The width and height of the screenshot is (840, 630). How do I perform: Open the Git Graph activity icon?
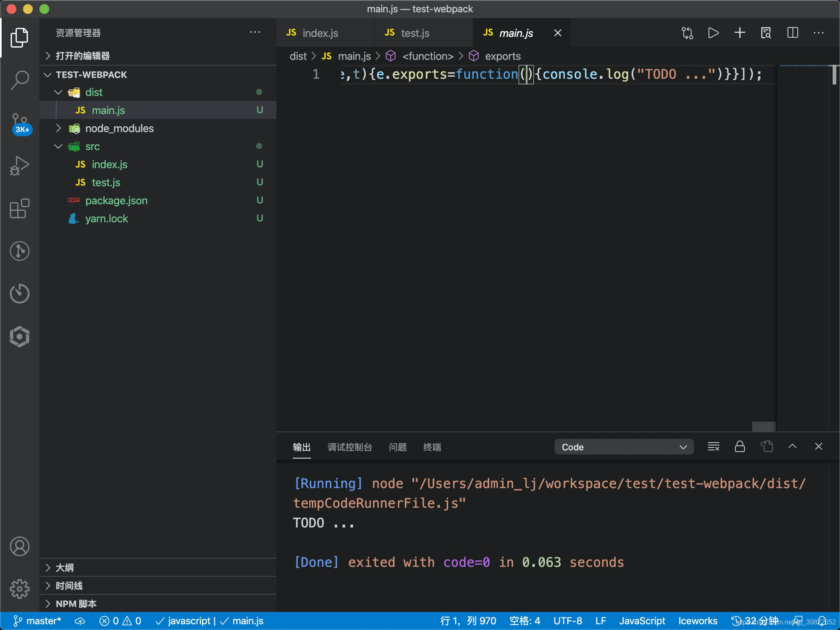click(x=19, y=251)
